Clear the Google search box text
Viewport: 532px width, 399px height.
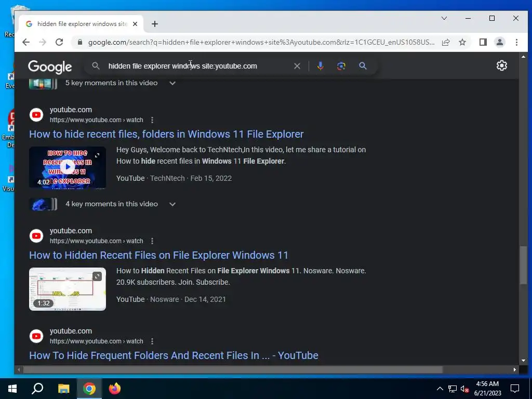point(297,66)
